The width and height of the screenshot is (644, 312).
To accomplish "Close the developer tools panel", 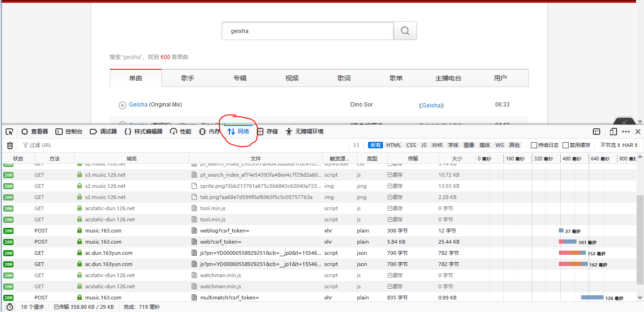I will click(638, 132).
